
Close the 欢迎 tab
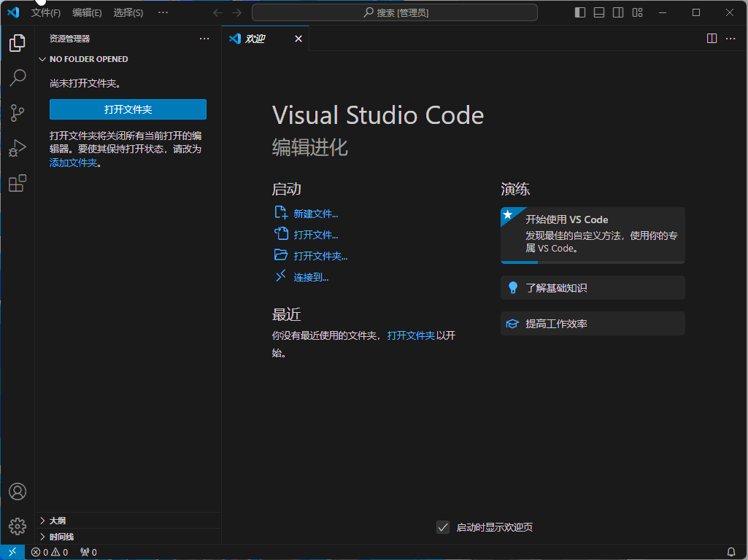[x=298, y=39]
